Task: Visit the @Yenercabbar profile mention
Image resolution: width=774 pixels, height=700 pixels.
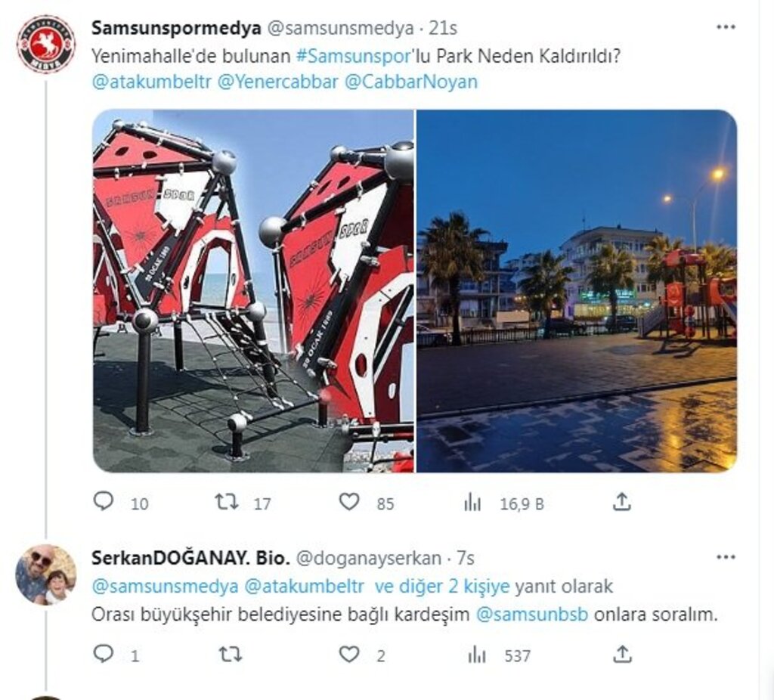Action: coord(278,82)
